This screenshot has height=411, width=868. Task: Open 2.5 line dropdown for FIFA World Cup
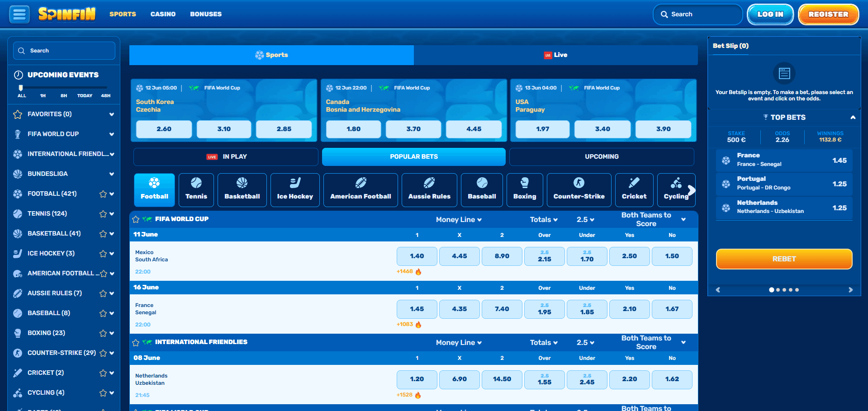[x=585, y=220]
